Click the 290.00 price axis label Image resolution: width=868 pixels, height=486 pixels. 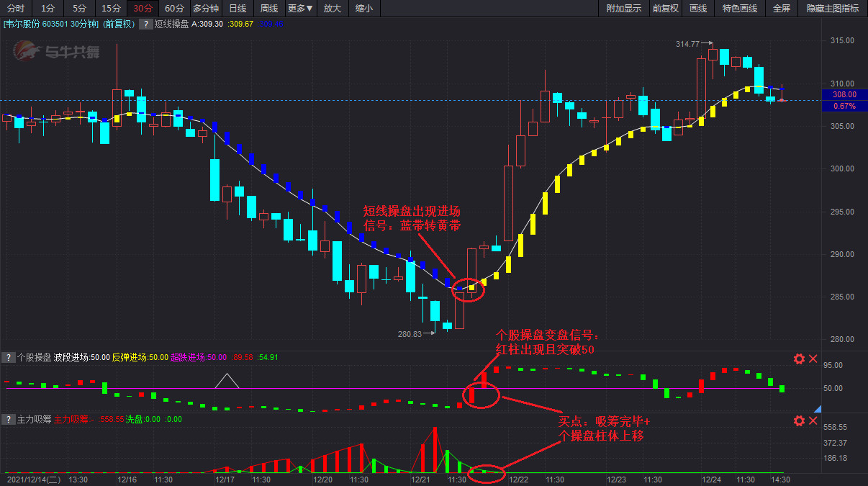844,254
